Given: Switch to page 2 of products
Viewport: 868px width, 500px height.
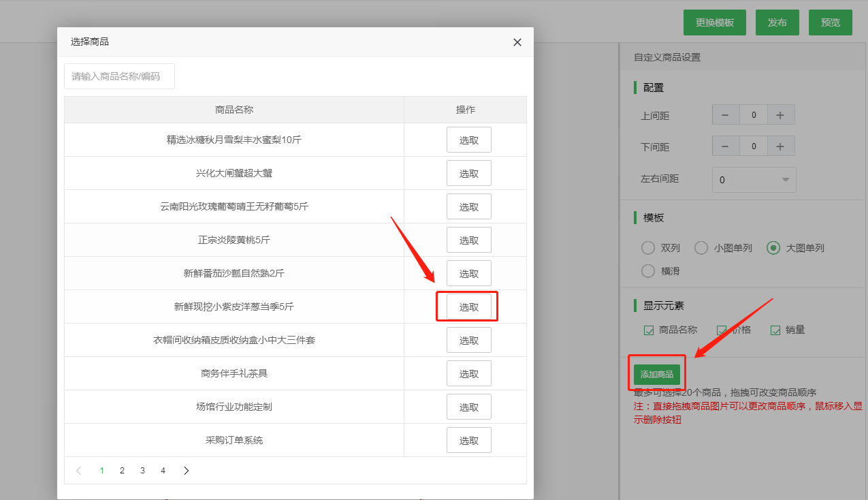Looking at the screenshot, I should (122, 470).
